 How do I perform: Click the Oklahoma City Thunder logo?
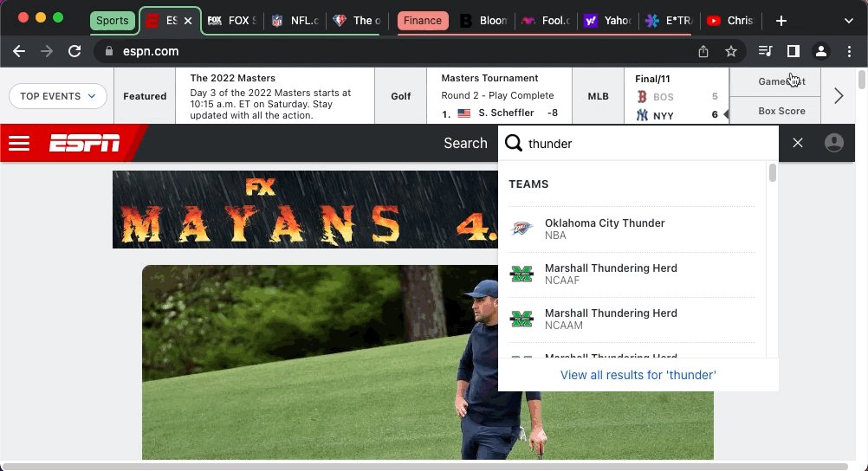[x=521, y=229]
